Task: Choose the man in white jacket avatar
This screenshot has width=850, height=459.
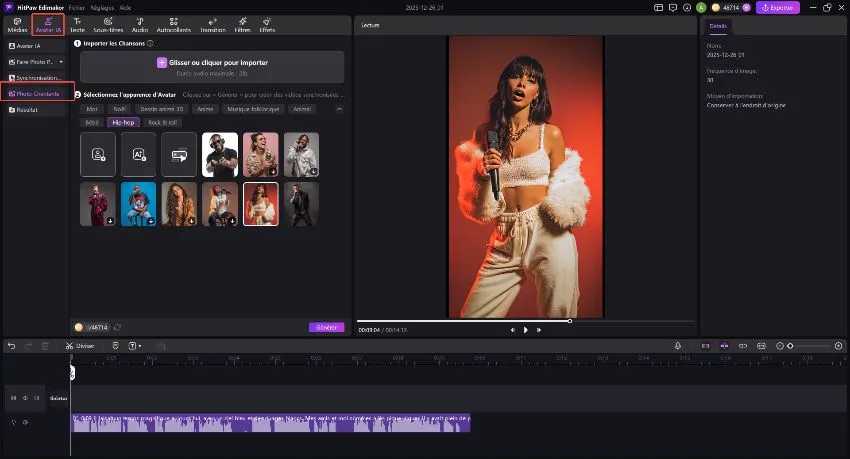Action: coord(301,154)
